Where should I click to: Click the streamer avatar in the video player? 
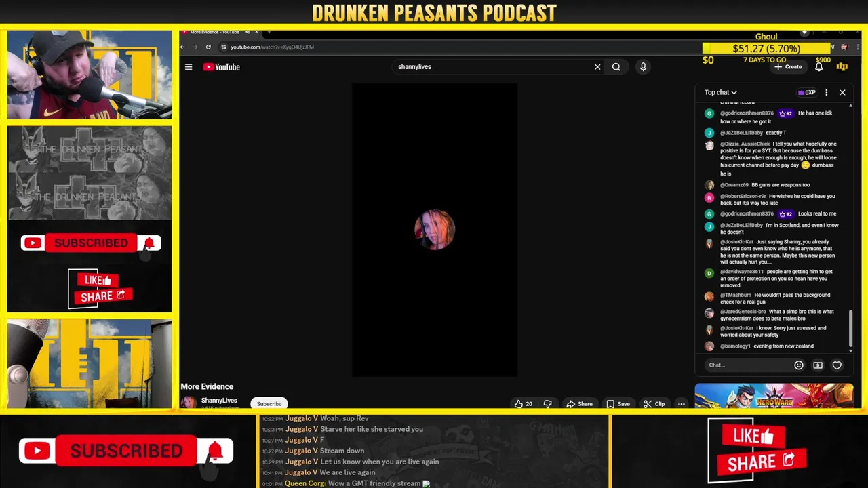point(435,230)
